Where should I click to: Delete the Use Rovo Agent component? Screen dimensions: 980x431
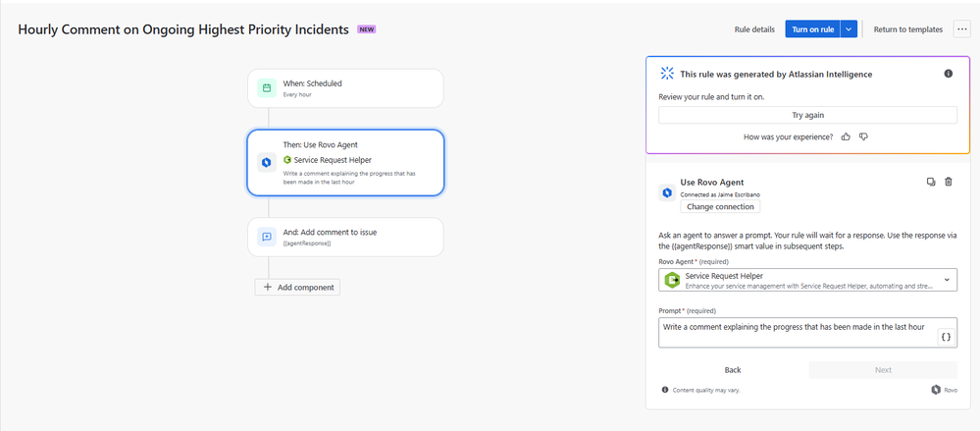(x=949, y=182)
